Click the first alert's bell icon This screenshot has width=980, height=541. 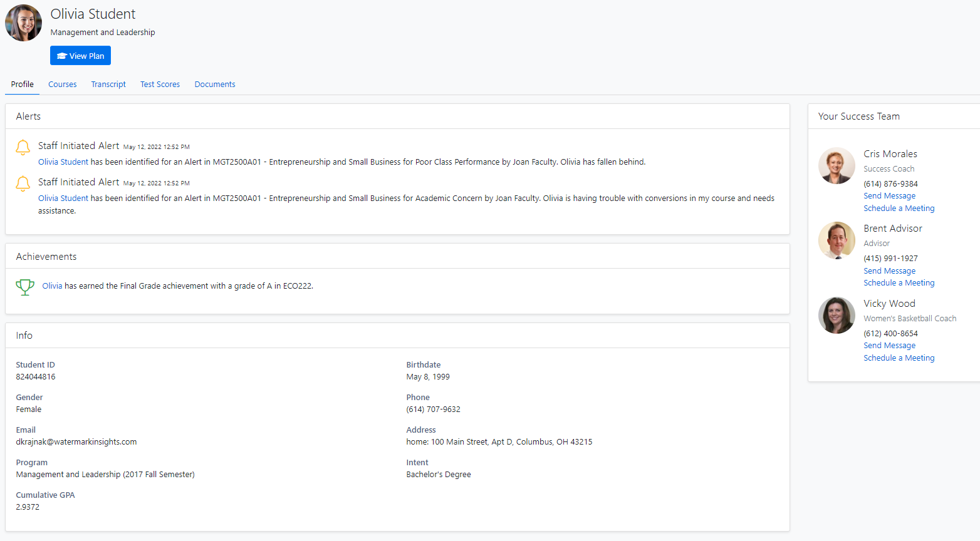tap(23, 147)
